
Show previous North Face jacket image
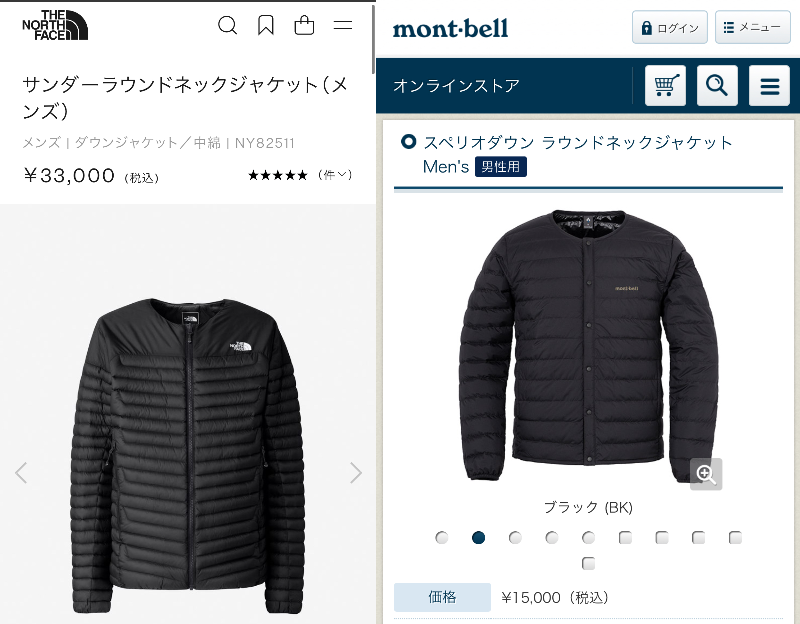tap(21, 472)
